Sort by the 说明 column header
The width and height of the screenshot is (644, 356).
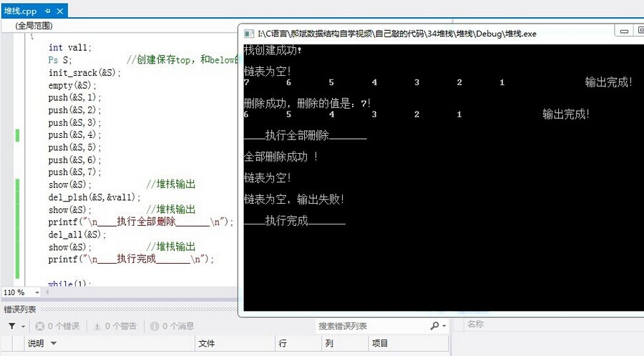pyautogui.click(x=36, y=344)
